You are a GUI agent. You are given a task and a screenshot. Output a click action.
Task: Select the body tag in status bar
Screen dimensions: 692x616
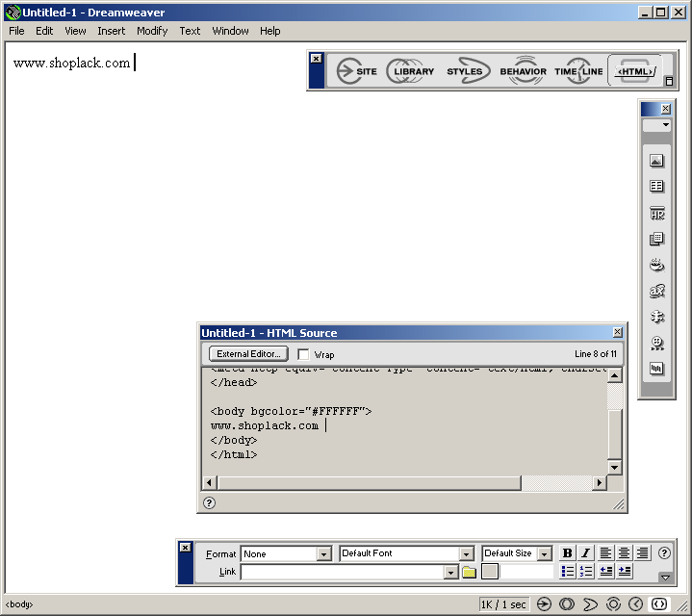point(19,604)
